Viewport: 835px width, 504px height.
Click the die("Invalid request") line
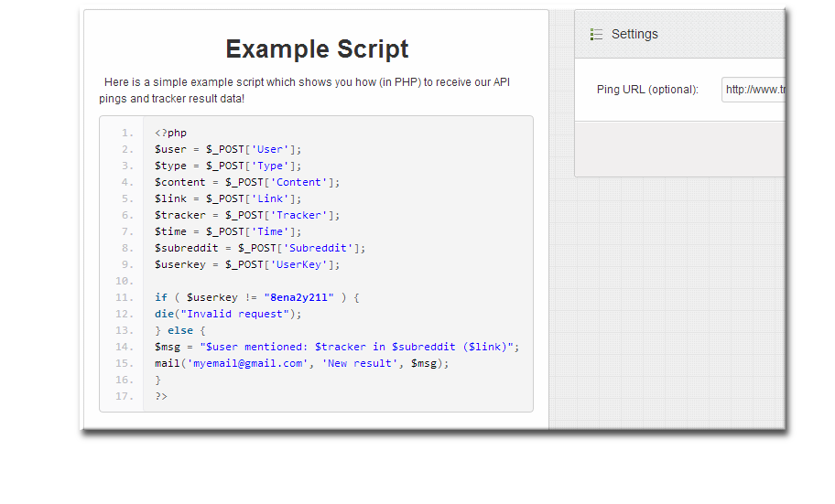[x=227, y=314]
